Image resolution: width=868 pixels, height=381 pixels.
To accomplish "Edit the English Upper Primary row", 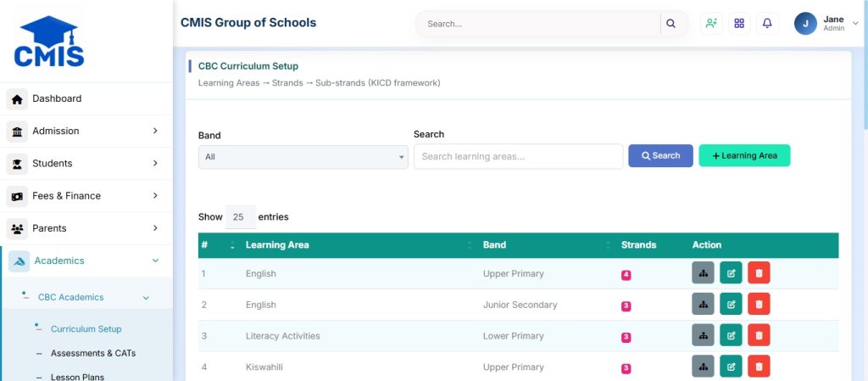I will (731, 273).
